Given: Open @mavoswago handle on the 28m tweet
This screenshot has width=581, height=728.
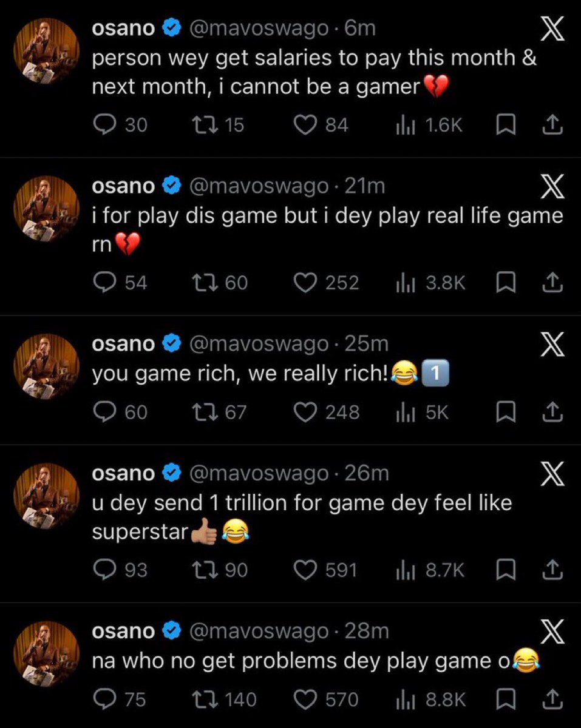Looking at the screenshot, I should click(259, 632).
